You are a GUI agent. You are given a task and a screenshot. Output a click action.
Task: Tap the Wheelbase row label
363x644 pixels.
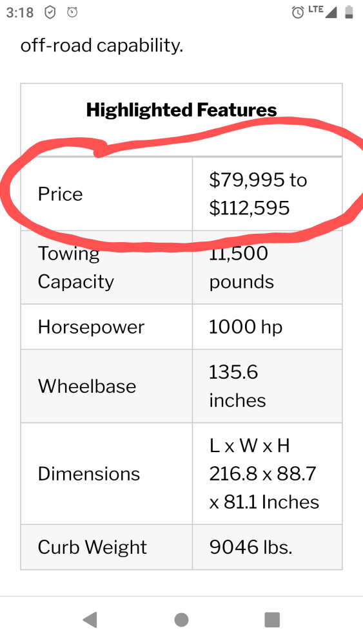pos(87,386)
